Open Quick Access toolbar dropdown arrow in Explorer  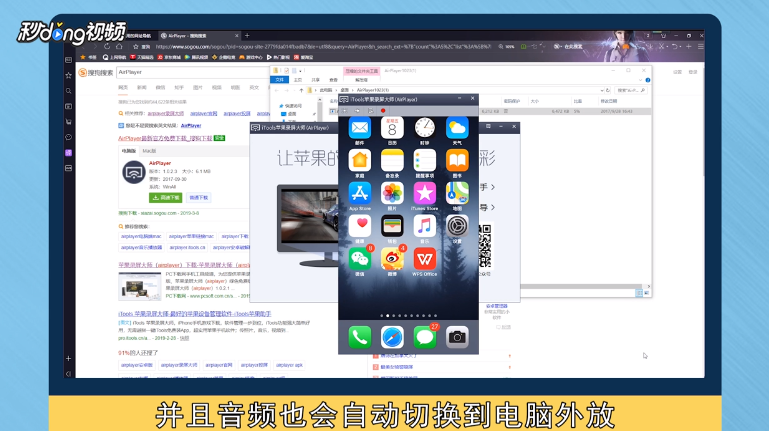click(300, 71)
